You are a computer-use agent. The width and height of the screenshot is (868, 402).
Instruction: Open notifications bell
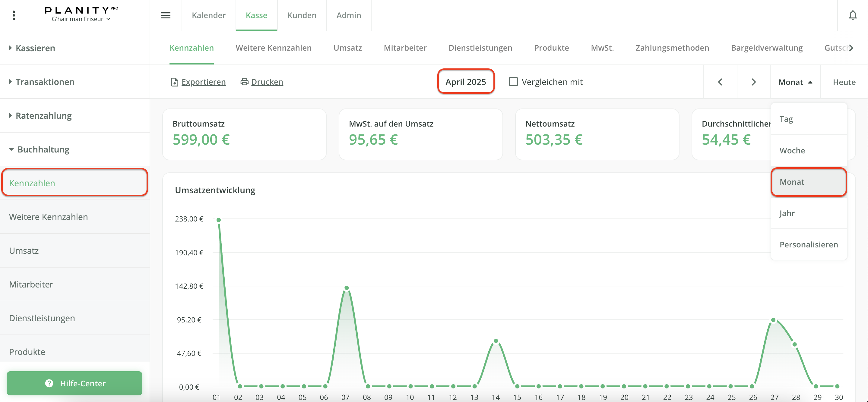coord(853,15)
